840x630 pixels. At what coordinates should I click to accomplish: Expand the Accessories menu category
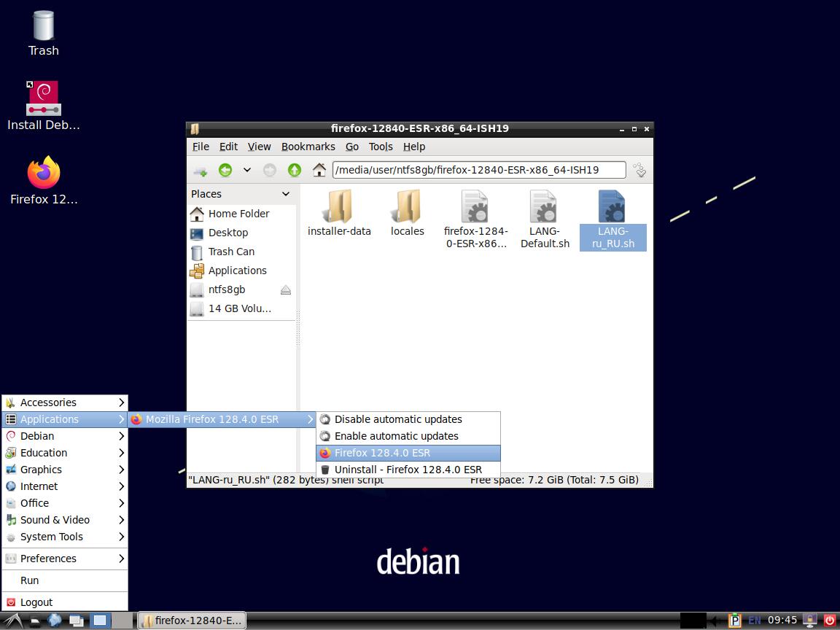(65, 402)
